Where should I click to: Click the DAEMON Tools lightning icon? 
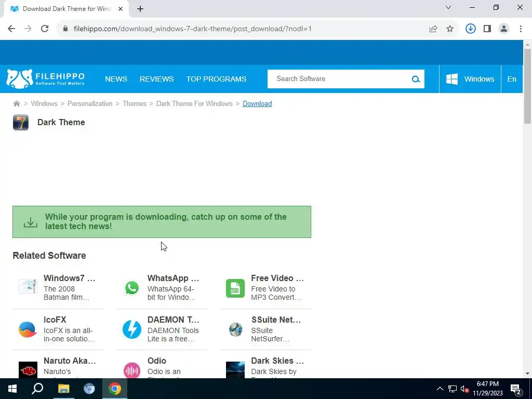click(x=131, y=329)
